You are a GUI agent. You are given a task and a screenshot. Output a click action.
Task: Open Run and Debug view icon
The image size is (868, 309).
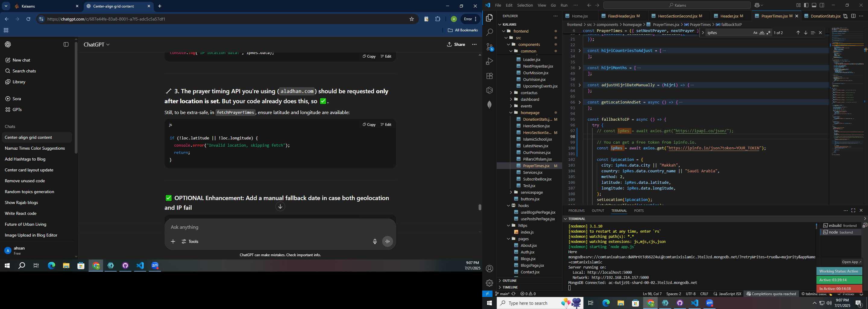click(x=489, y=61)
